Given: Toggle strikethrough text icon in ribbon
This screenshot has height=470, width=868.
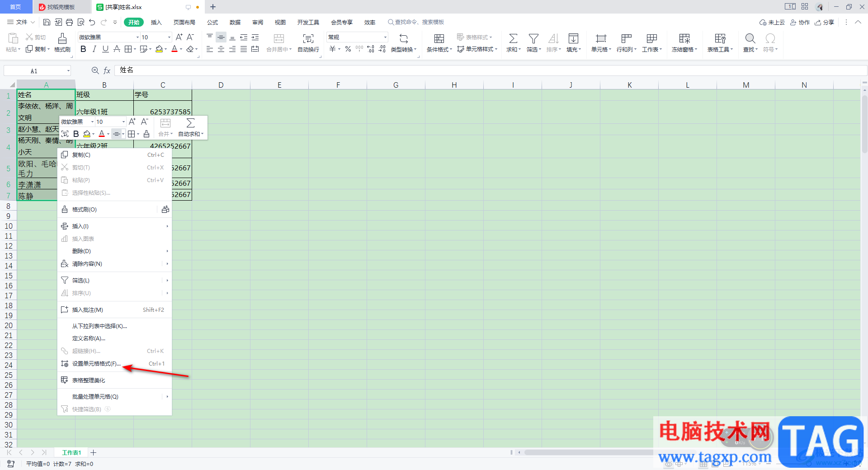Looking at the screenshot, I should tap(117, 49).
